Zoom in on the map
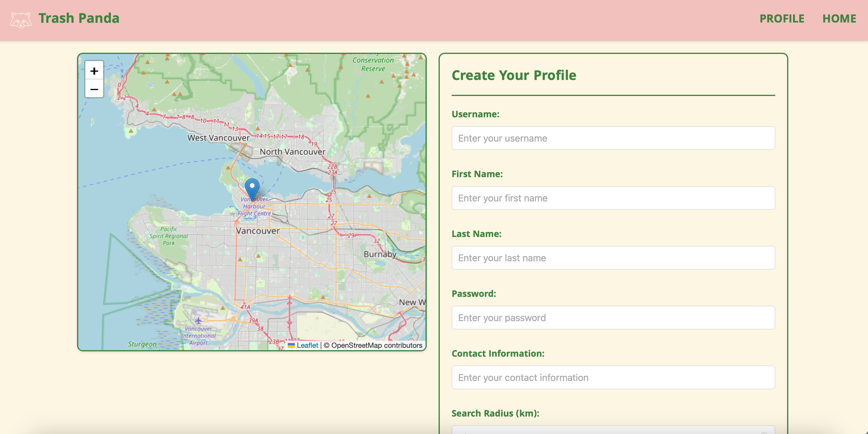868x434 pixels. pyautogui.click(x=94, y=71)
